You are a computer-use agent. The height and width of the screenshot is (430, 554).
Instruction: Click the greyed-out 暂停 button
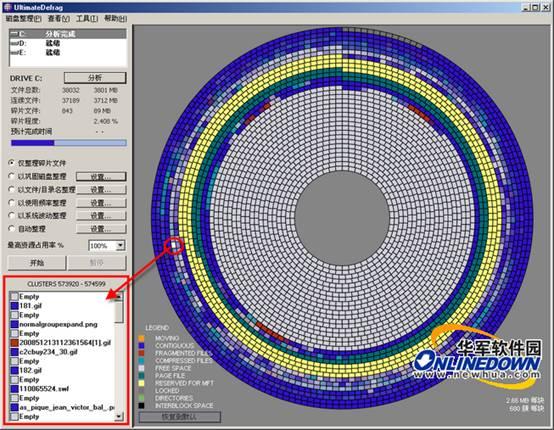coord(97,263)
